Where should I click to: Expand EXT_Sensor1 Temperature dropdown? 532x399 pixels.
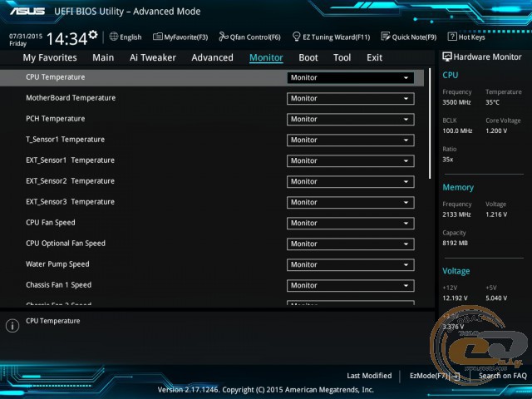pos(351,160)
